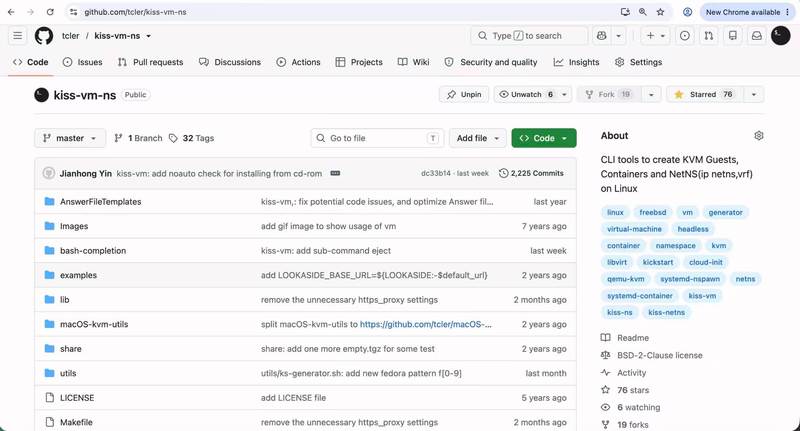Open the Copilot icon in header
This screenshot has width=800, height=431.
click(602, 36)
